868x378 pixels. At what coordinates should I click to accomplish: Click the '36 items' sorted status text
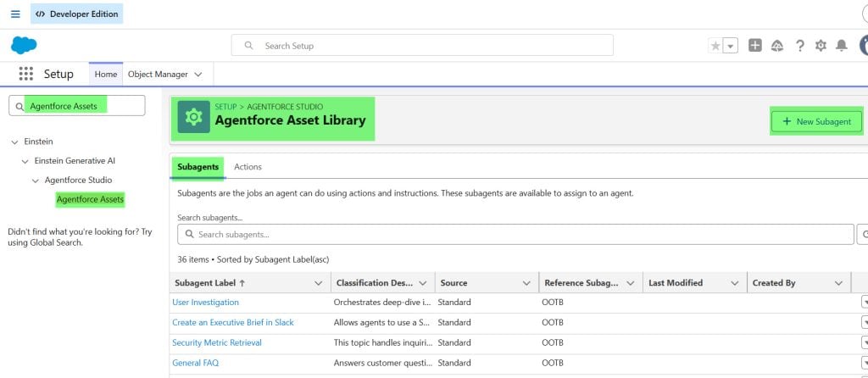(x=253, y=259)
